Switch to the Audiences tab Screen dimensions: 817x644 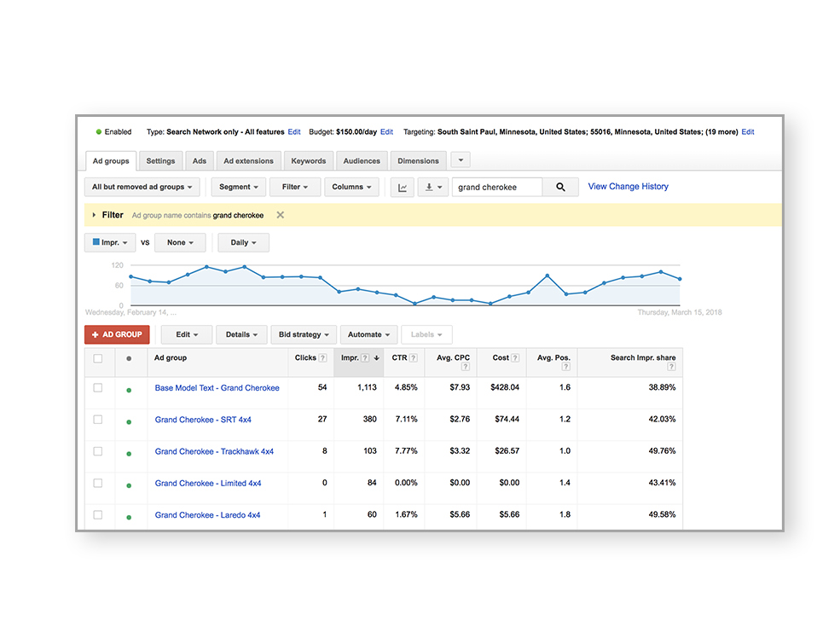362,161
